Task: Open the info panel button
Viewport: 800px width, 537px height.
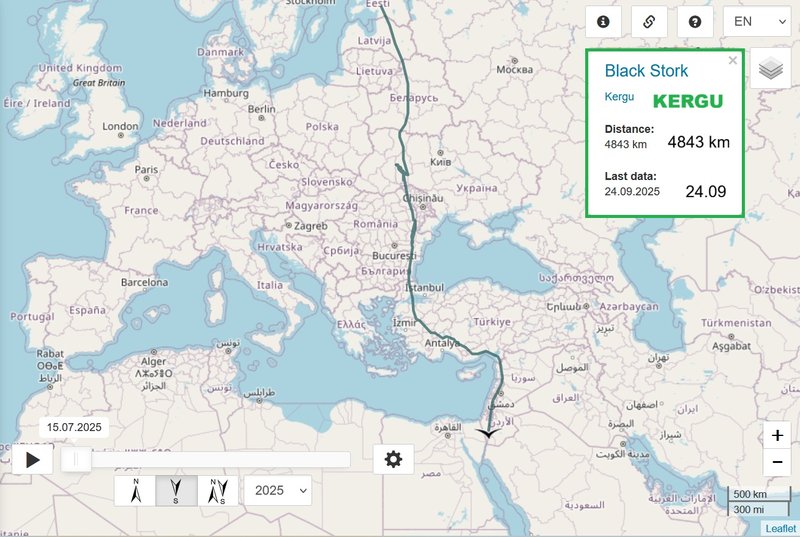Action: (x=603, y=21)
